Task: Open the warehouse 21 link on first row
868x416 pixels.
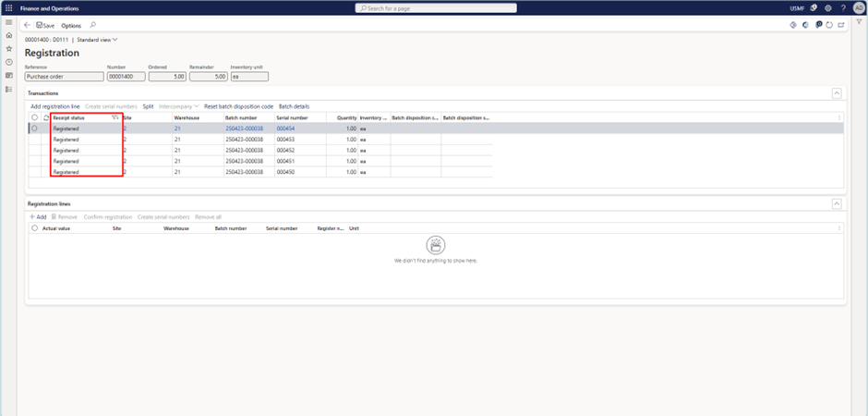Action: (x=177, y=128)
